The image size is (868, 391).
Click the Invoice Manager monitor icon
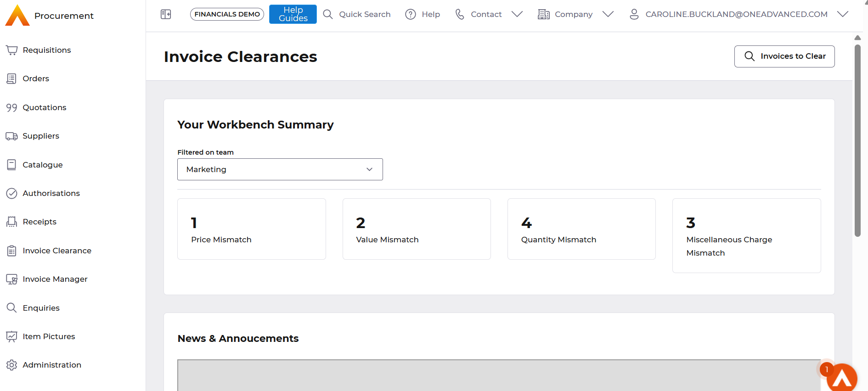tap(11, 279)
